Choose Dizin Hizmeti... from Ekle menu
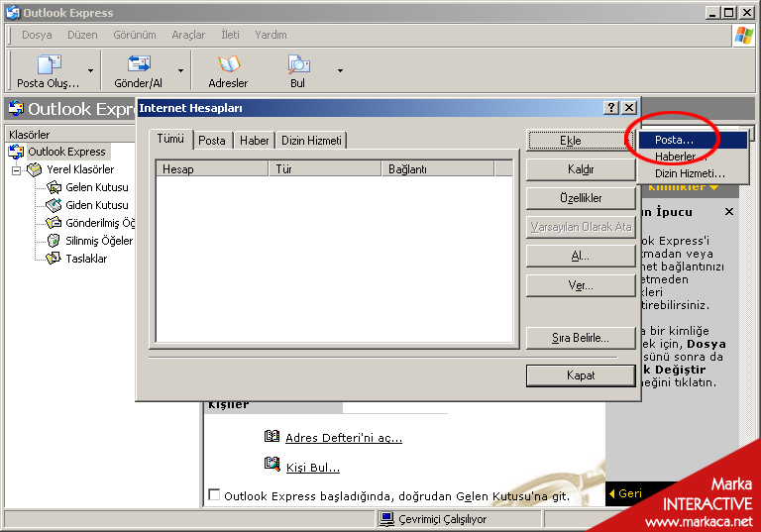The image size is (761, 532). 693,173
